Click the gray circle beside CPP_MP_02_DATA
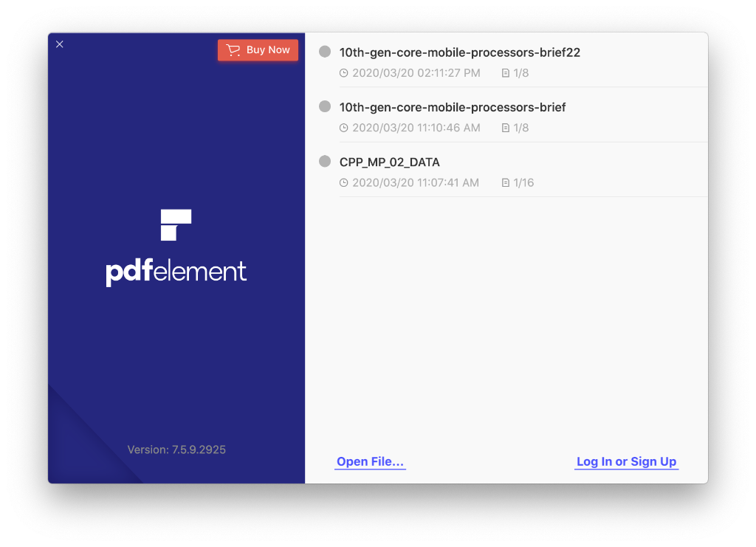 [325, 162]
